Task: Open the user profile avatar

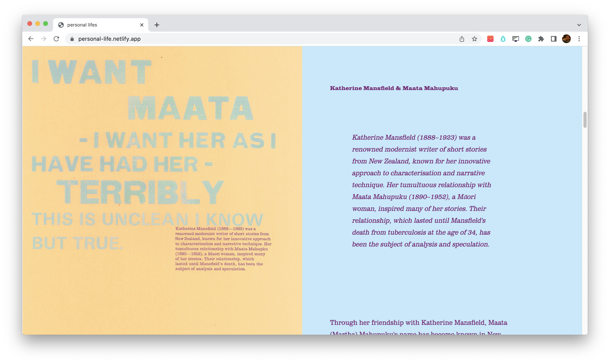Action: (566, 39)
